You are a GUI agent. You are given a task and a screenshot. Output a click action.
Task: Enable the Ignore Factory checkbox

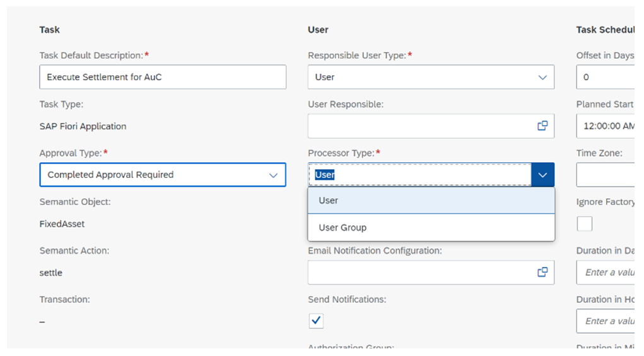pyautogui.click(x=585, y=223)
